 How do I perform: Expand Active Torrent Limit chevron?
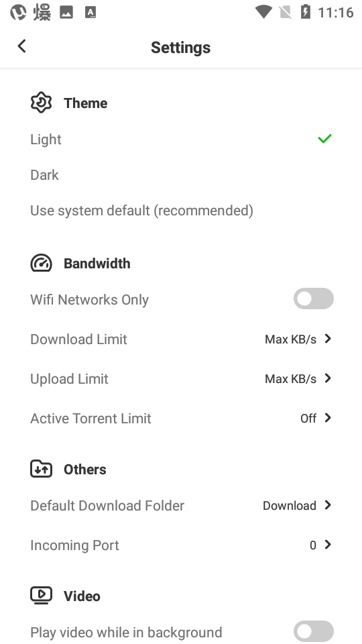[x=328, y=418]
